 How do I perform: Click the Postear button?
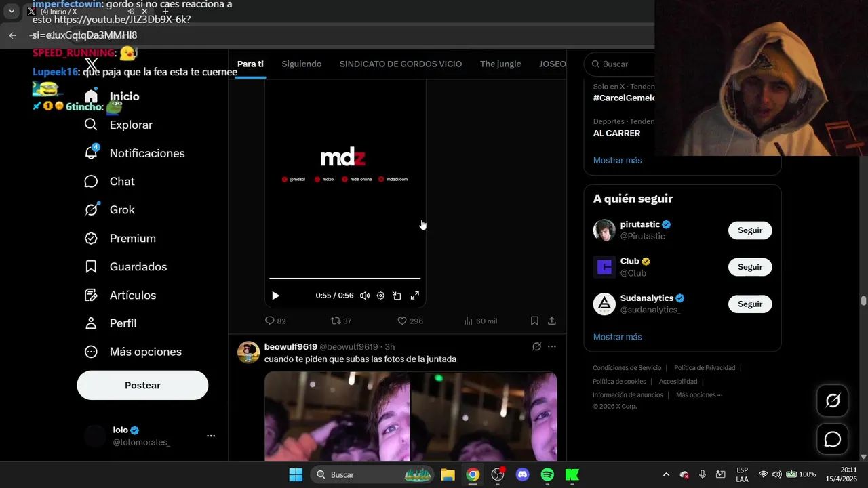142,385
